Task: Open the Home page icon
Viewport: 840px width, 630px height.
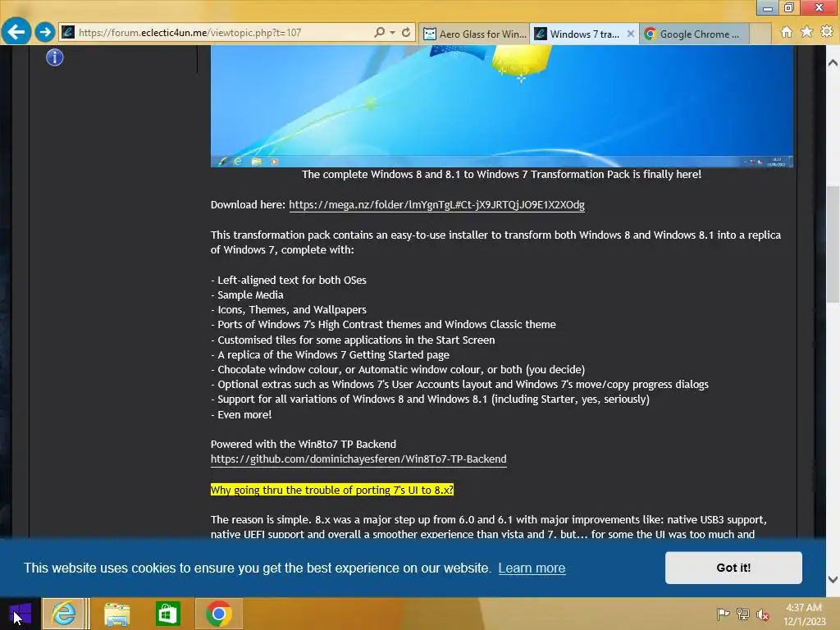Action: point(787,32)
